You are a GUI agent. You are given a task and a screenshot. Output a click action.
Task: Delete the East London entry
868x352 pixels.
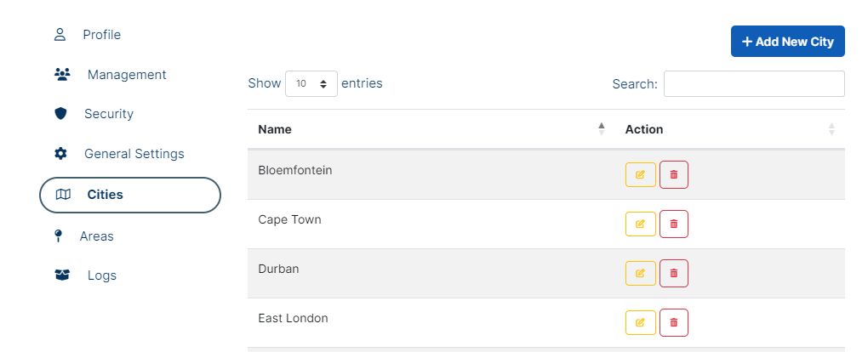click(x=674, y=322)
